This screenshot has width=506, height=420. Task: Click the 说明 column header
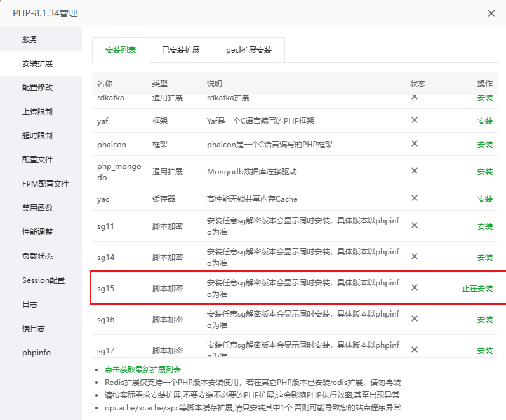[x=215, y=84]
